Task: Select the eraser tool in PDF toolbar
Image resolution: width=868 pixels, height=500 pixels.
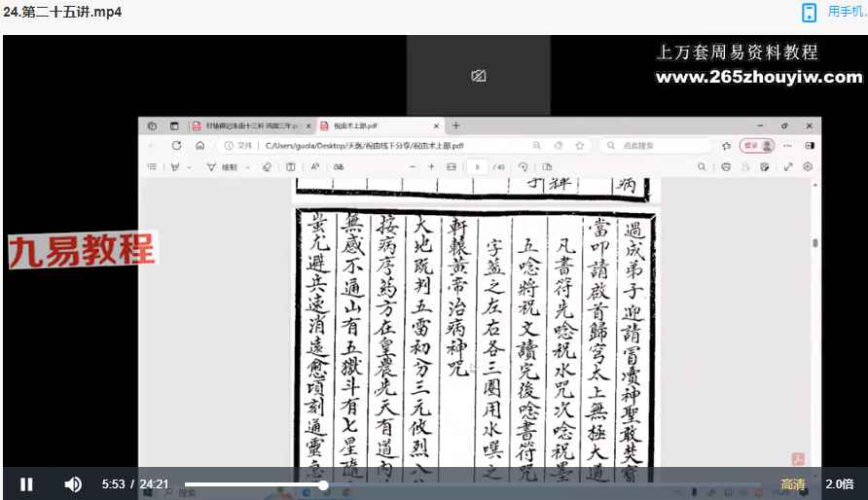Action: [x=266, y=167]
